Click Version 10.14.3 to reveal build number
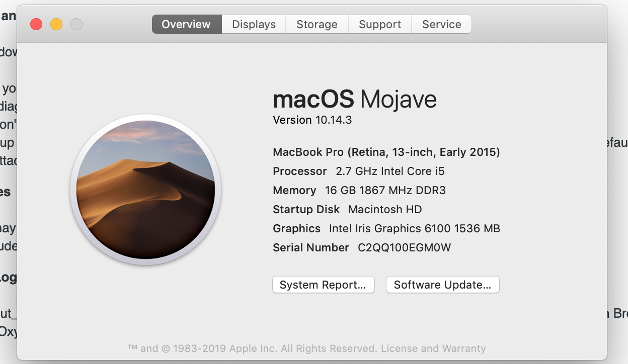Image resolution: width=628 pixels, height=364 pixels. tap(312, 120)
